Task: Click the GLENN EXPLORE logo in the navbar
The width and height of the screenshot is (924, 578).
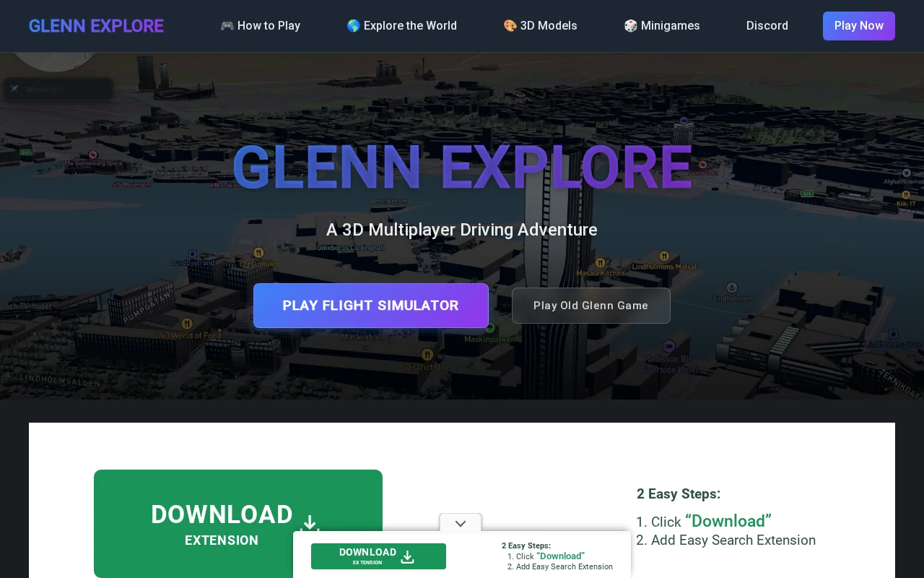Action: (x=96, y=26)
